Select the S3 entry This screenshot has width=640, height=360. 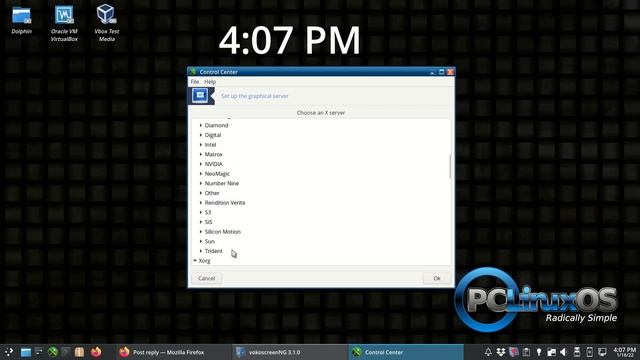208,212
